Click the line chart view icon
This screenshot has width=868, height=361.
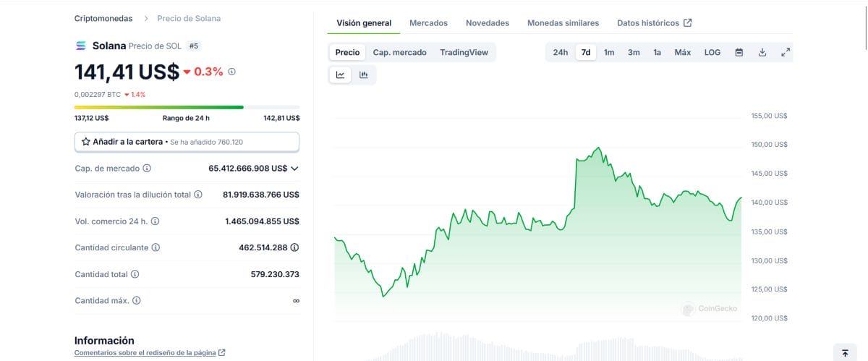point(340,75)
